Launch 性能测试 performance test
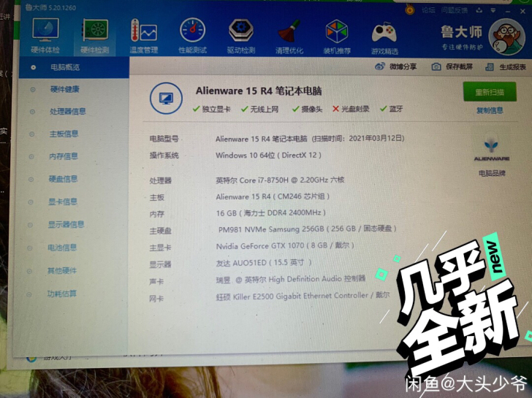The image size is (532, 398). tap(192, 37)
